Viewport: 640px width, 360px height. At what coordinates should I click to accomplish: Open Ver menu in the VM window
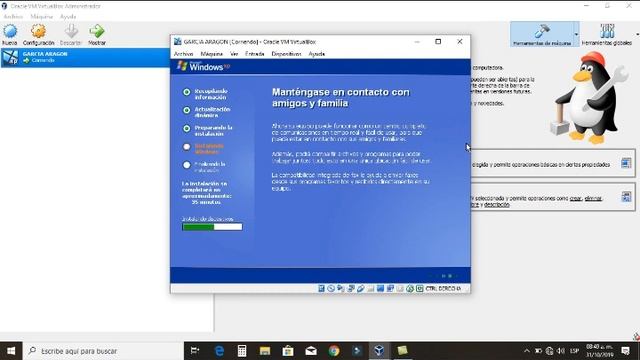click(234, 54)
